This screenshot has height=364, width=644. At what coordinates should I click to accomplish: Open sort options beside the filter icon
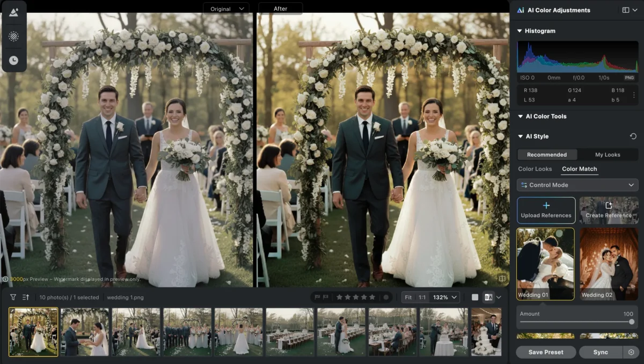point(24,297)
